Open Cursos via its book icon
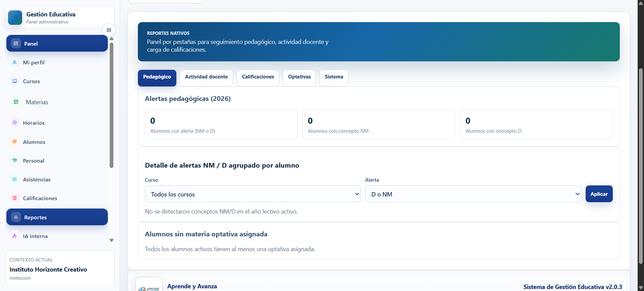This screenshot has height=291, width=644. (15, 81)
